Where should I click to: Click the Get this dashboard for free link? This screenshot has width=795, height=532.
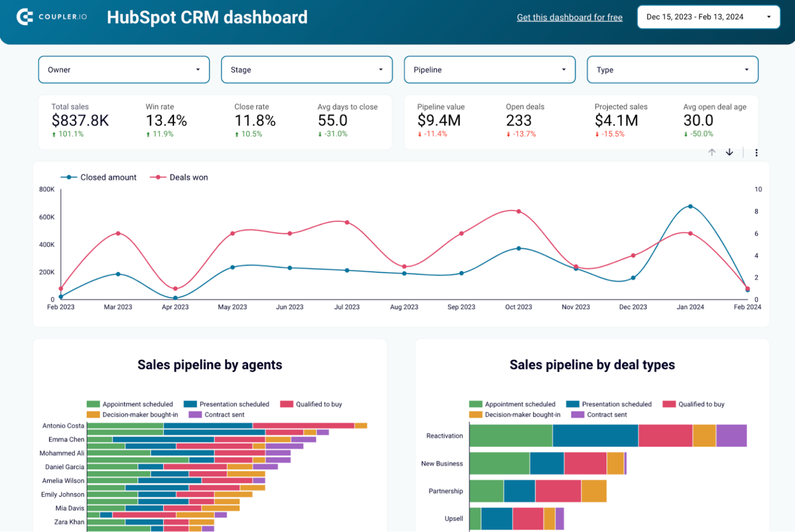(x=569, y=17)
